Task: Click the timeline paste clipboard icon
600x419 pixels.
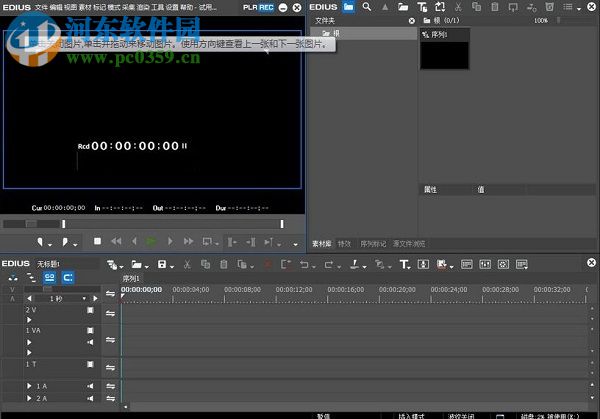Action: click(224, 264)
